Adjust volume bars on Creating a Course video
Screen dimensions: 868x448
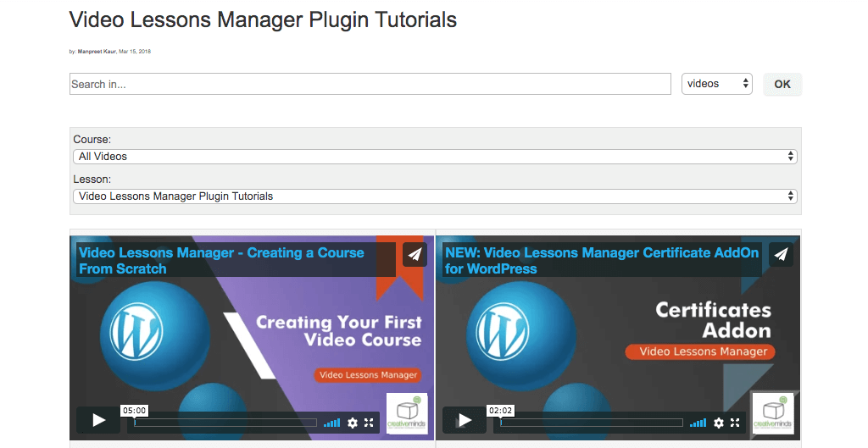pyautogui.click(x=331, y=423)
